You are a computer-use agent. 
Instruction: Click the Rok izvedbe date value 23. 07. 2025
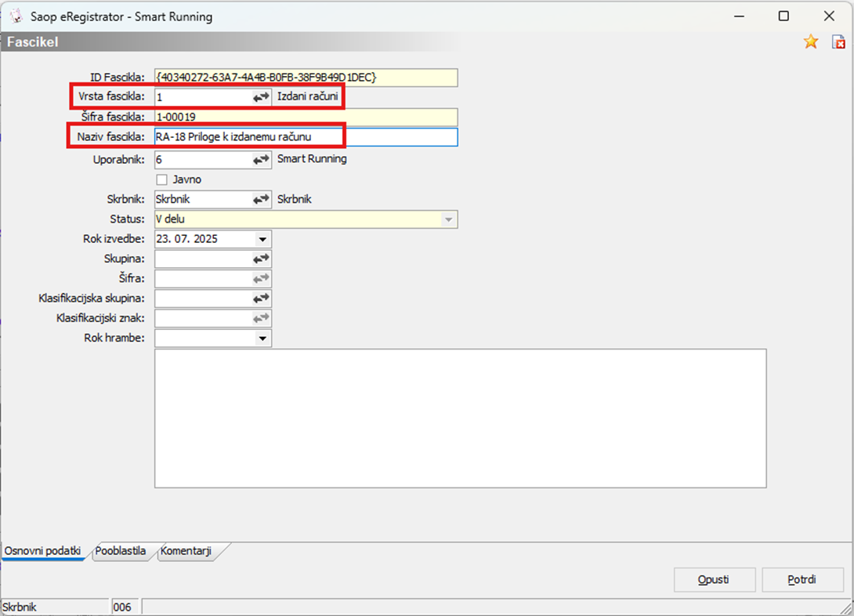click(x=186, y=239)
